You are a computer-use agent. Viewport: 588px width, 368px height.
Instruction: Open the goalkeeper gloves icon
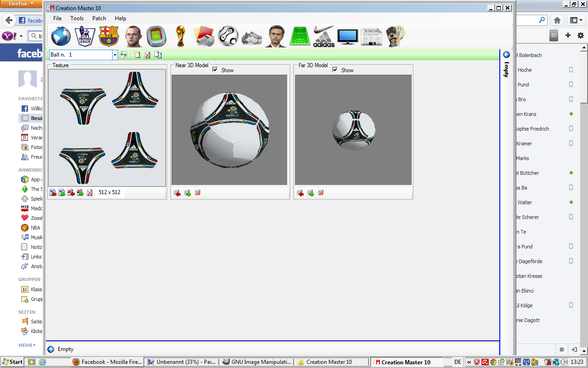click(396, 36)
